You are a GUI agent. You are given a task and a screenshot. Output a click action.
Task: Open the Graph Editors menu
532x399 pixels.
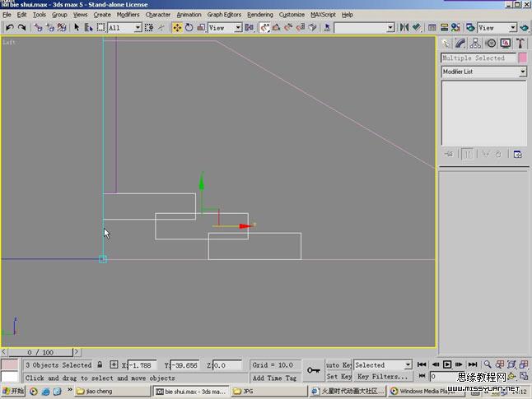224,15
